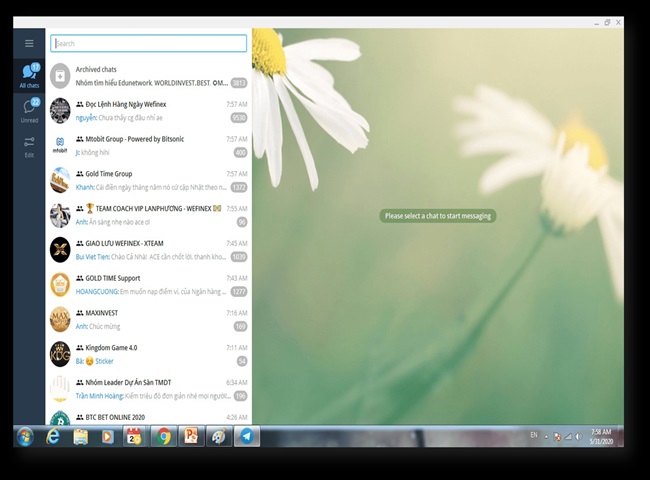650x480 pixels.
Task: Click the volume speaker tray icon
Action: coord(579,437)
